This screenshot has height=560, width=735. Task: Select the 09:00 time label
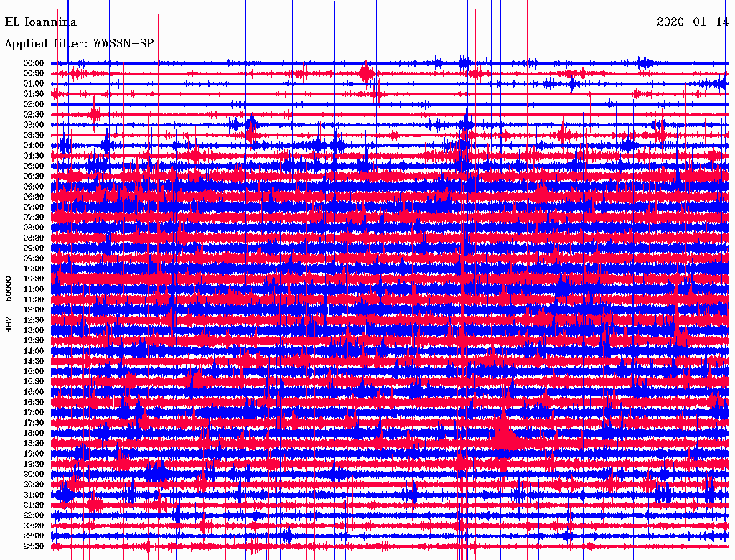33,248
